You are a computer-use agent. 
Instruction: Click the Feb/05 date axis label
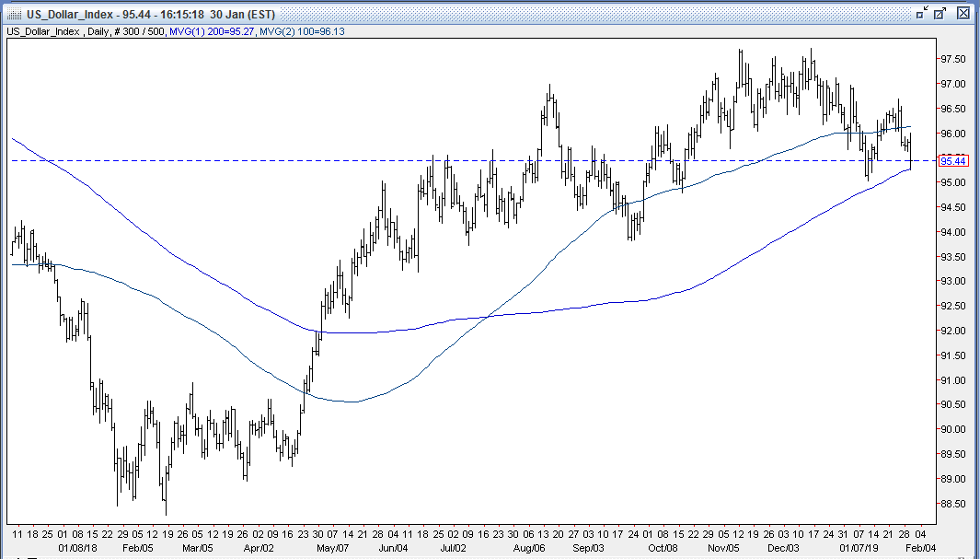137,548
